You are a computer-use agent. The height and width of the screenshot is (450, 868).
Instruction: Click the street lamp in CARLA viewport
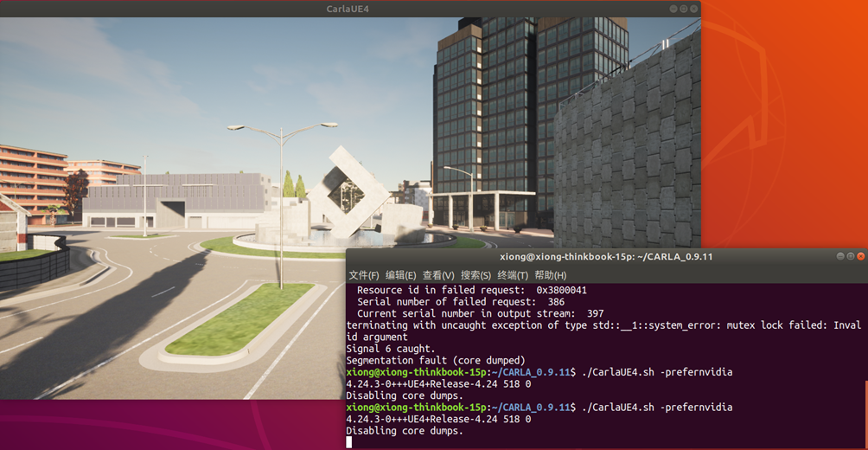(x=282, y=205)
